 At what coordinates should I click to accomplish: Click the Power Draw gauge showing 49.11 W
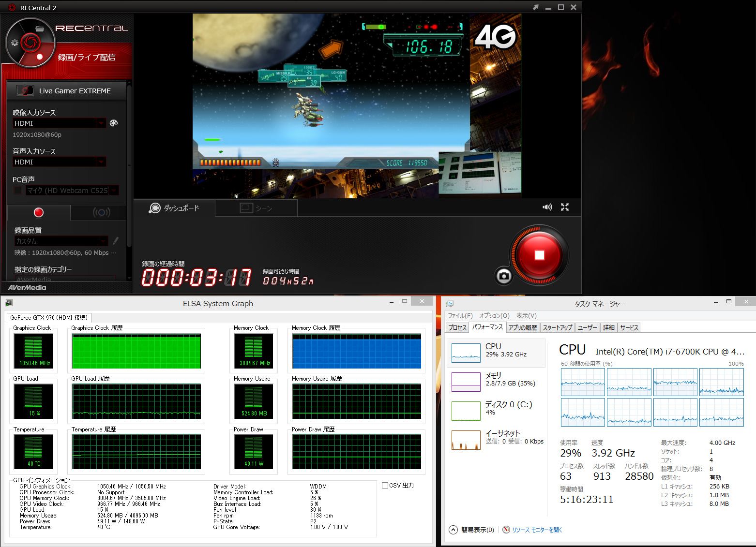(x=253, y=452)
